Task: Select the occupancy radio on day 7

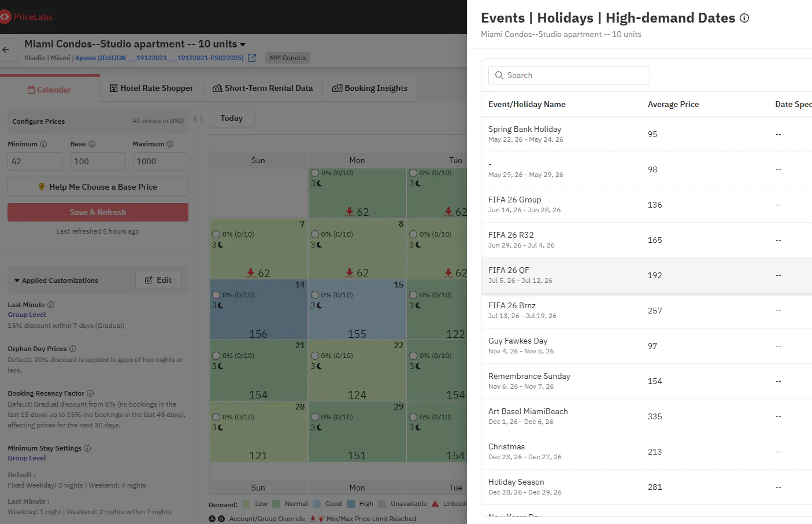Action: 216,234
